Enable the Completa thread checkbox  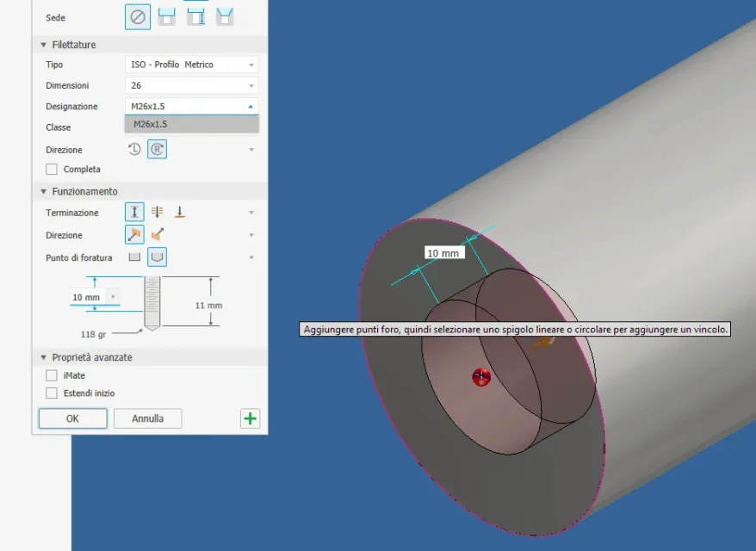point(52,170)
